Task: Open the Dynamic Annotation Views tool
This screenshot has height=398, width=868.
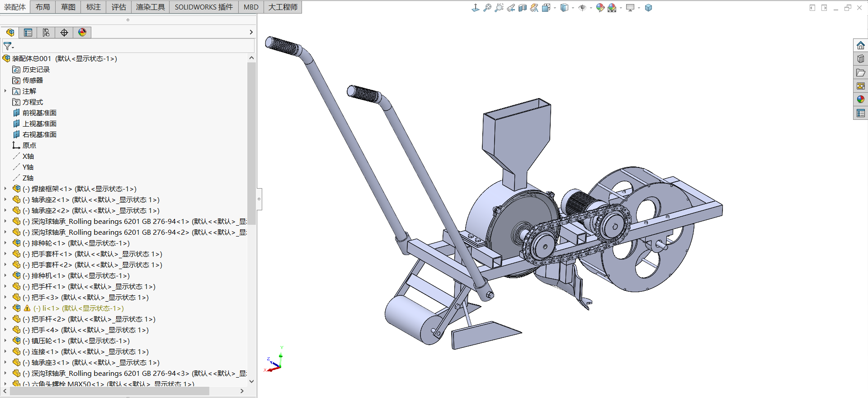Action: pyautogui.click(x=534, y=8)
